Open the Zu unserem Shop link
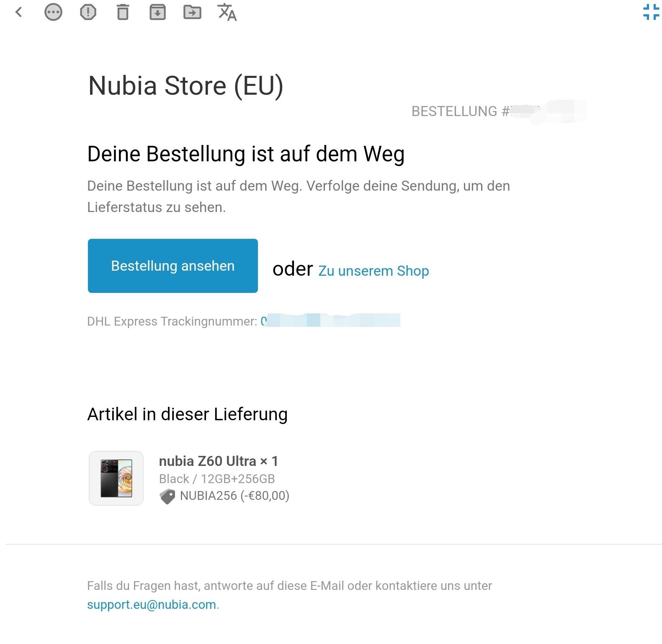 [374, 271]
